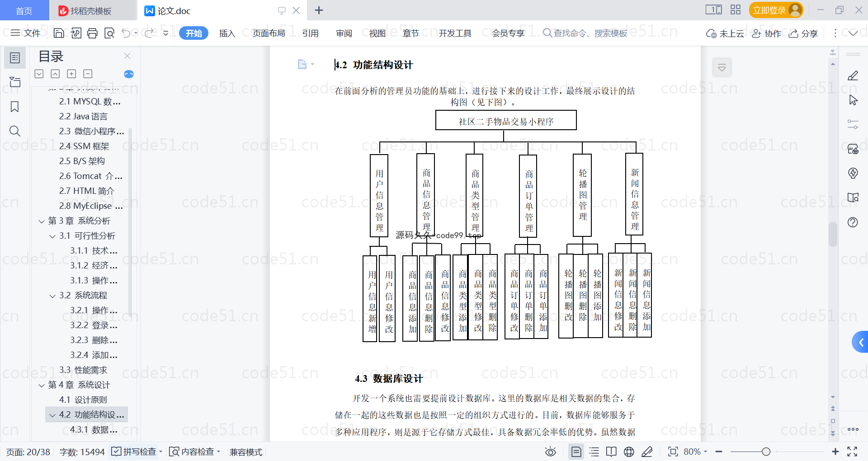Click the search command input box
The height and width of the screenshot is (461, 868).
pos(586,33)
